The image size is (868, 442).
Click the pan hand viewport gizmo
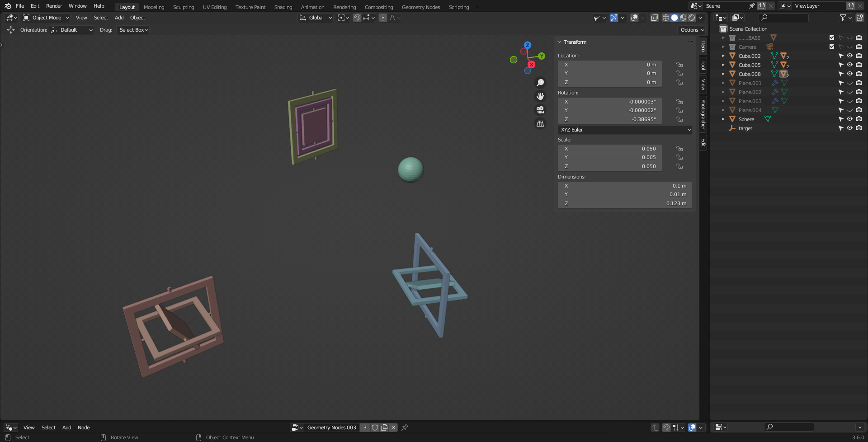pyautogui.click(x=540, y=96)
